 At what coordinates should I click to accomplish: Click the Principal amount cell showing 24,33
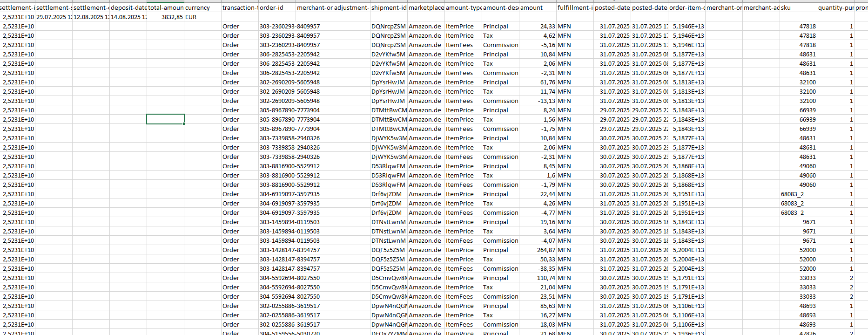pos(538,27)
